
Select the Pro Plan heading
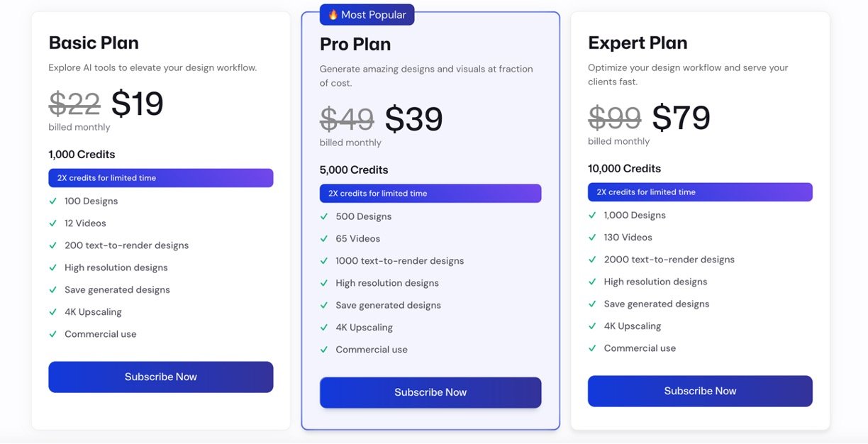pos(355,44)
